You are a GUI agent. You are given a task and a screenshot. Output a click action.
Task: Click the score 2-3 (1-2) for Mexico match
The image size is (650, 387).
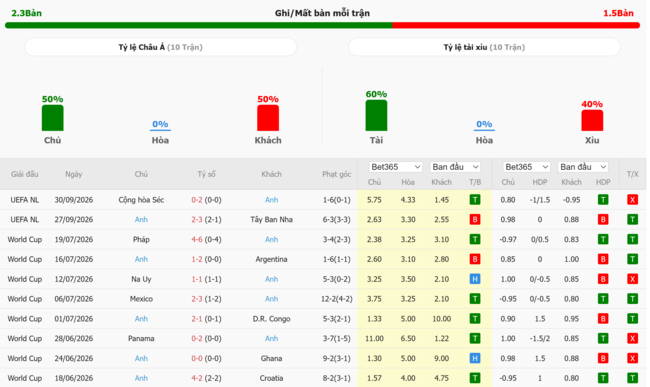(x=206, y=299)
